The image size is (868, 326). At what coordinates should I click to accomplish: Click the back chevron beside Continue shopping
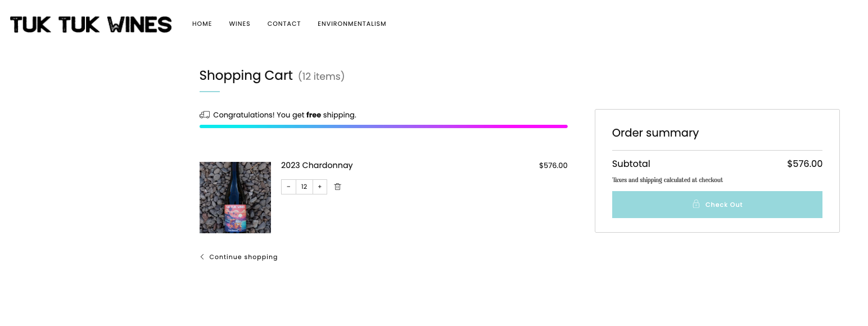click(x=202, y=257)
